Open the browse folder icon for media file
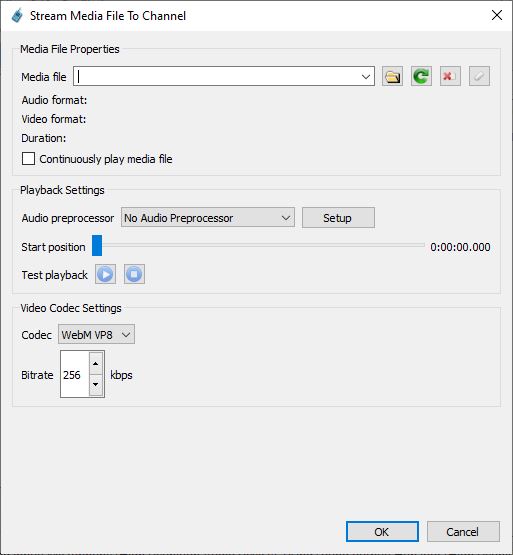This screenshot has width=513, height=555. (392, 76)
